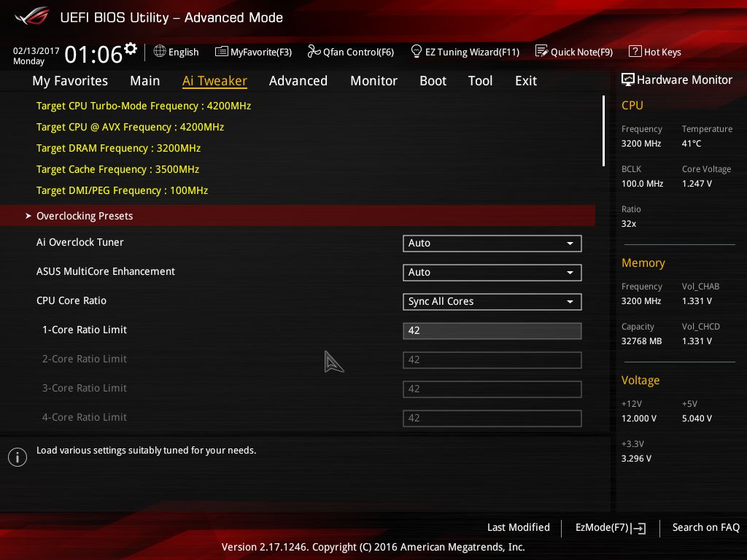The height and width of the screenshot is (560, 747).
Task: Click Target Cache Frequency : 3500MHz text
Action: point(117,169)
